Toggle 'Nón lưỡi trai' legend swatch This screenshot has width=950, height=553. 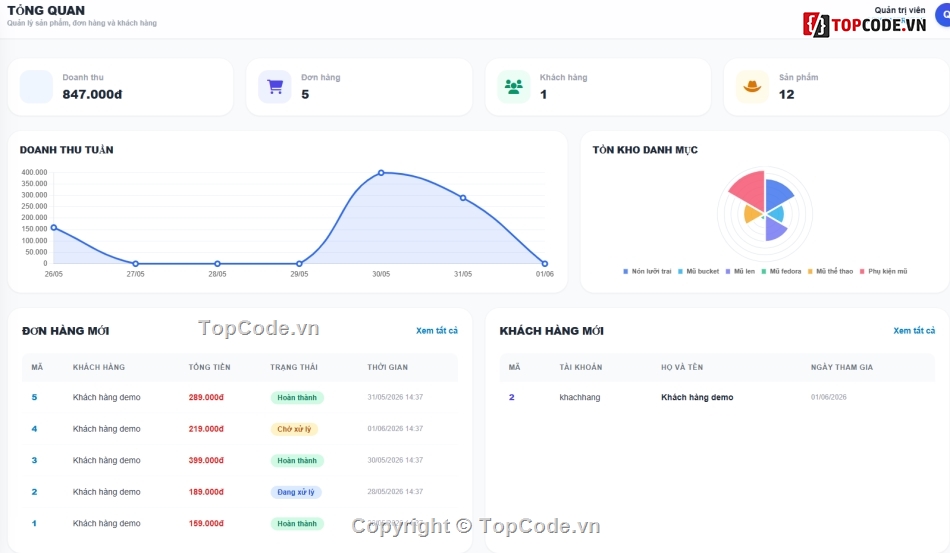tap(626, 271)
